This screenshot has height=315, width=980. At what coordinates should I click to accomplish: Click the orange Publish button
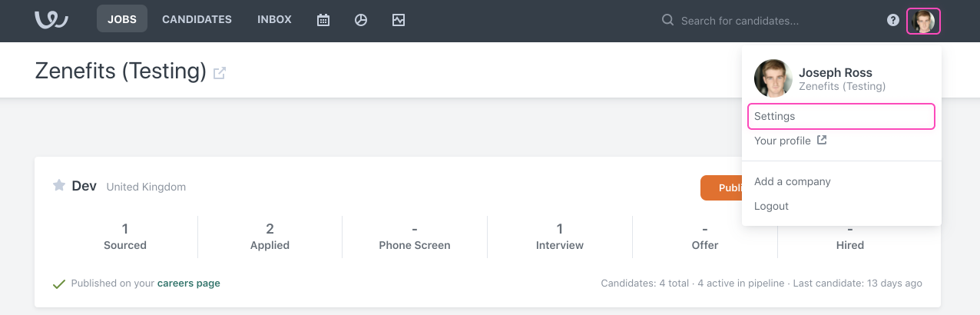[722, 187]
